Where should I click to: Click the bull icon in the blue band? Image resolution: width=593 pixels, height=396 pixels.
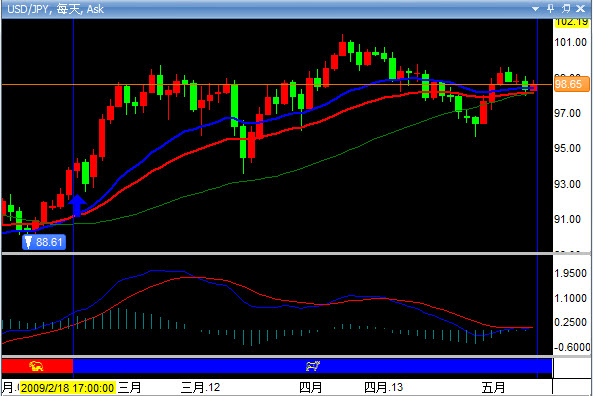coord(313,366)
